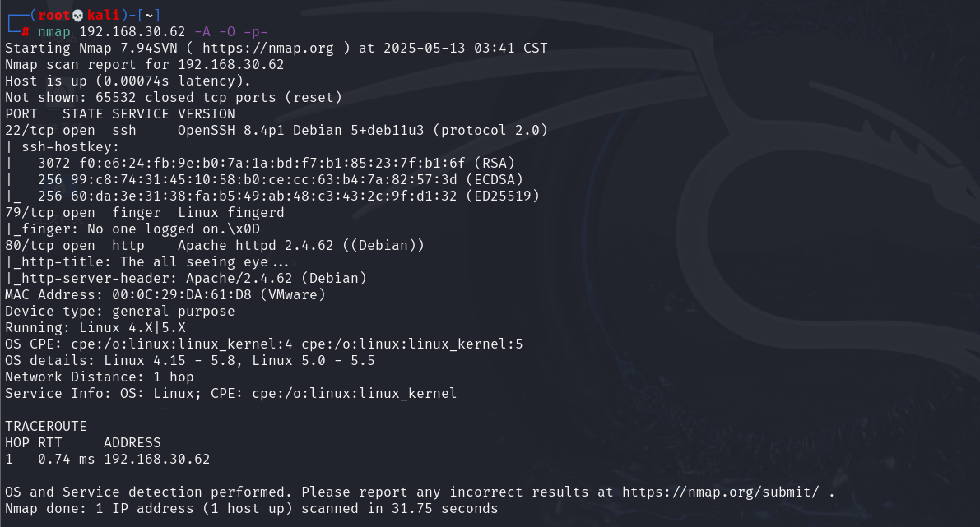Image resolution: width=980 pixels, height=527 pixels.
Task: Click the -p- option flag
Action: [x=256, y=32]
